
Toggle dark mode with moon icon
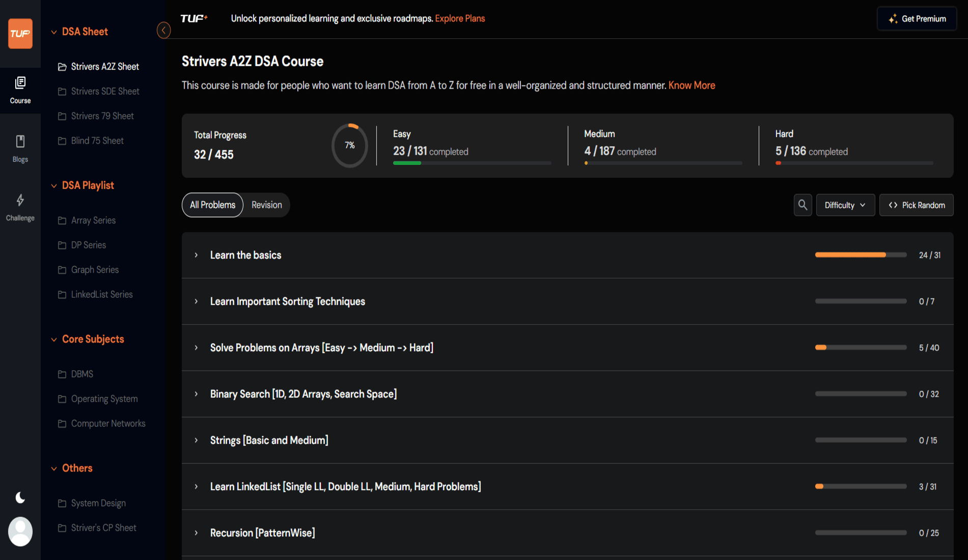pos(20,497)
